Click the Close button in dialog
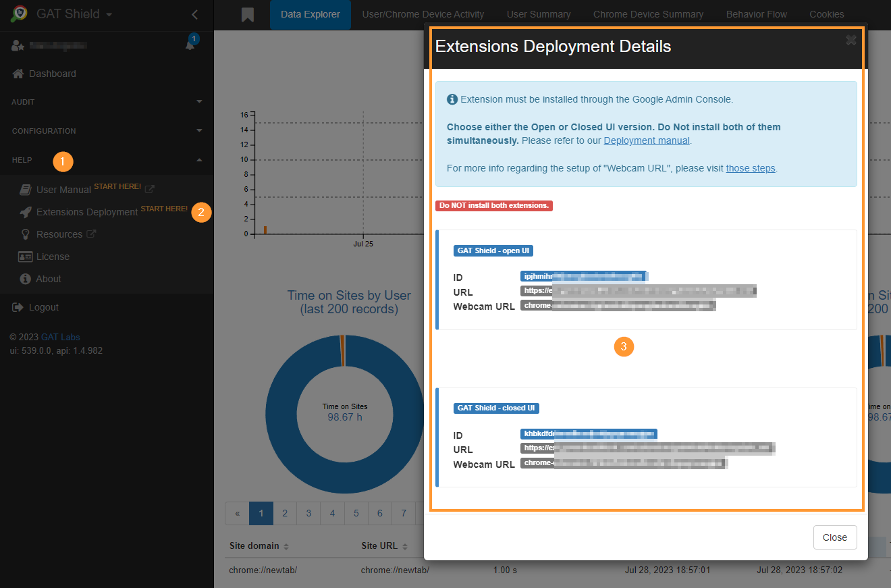The height and width of the screenshot is (588, 891). 834,537
